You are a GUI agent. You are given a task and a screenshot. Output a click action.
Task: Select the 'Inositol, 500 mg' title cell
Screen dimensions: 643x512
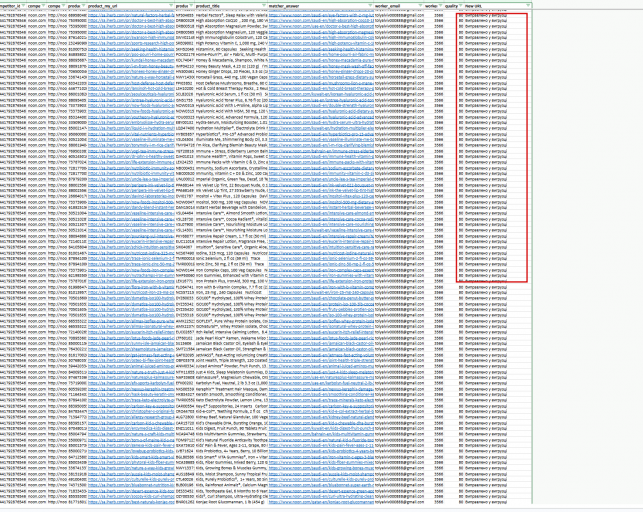coord(232,202)
